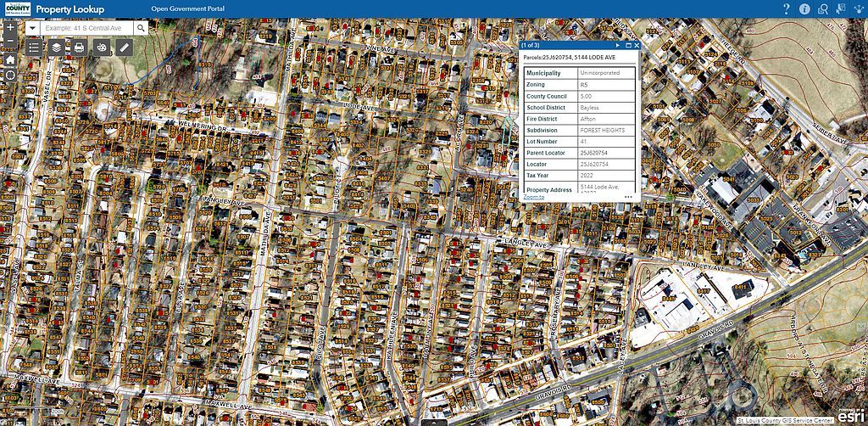Maximize the parcel info popup
The width and height of the screenshot is (868, 426).
628,45
